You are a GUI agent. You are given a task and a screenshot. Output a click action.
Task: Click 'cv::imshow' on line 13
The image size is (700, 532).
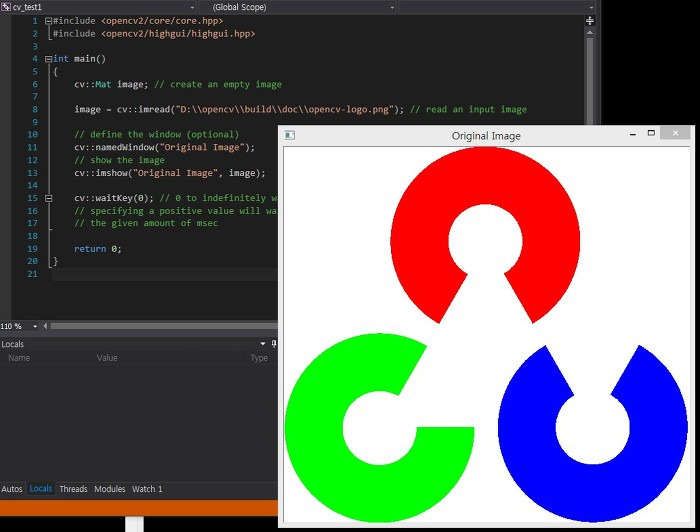(100, 173)
